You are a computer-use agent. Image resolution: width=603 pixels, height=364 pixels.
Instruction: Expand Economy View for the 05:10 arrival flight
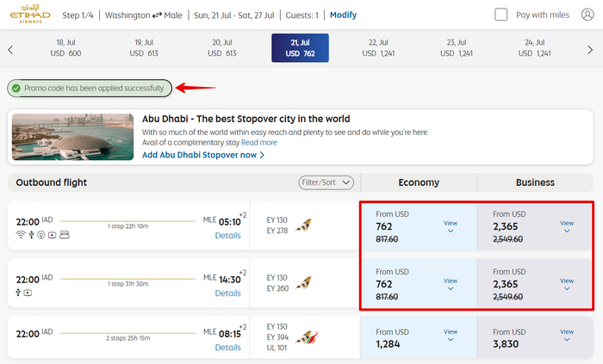tap(451, 226)
